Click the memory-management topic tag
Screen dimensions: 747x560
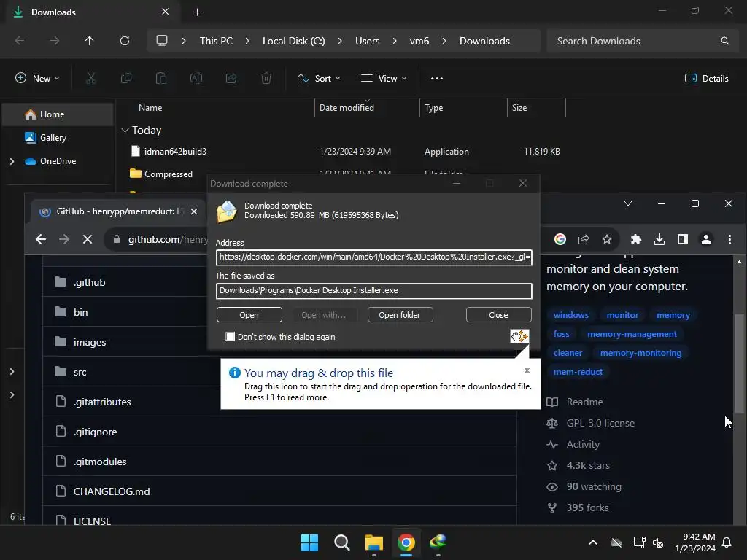632,334
